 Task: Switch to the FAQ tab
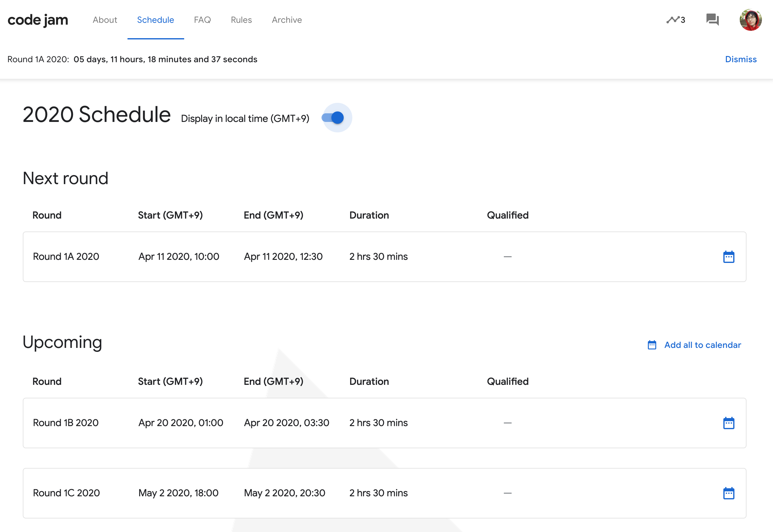[x=202, y=20]
